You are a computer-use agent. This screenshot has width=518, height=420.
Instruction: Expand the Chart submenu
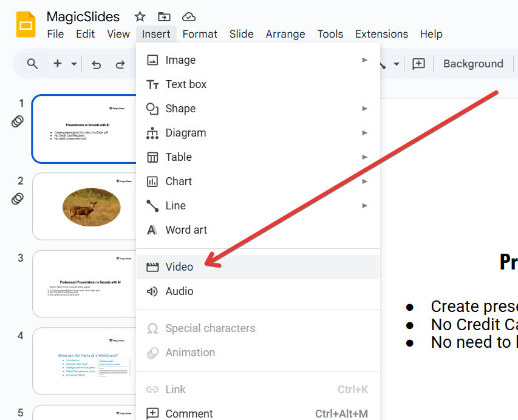pos(364,181)
